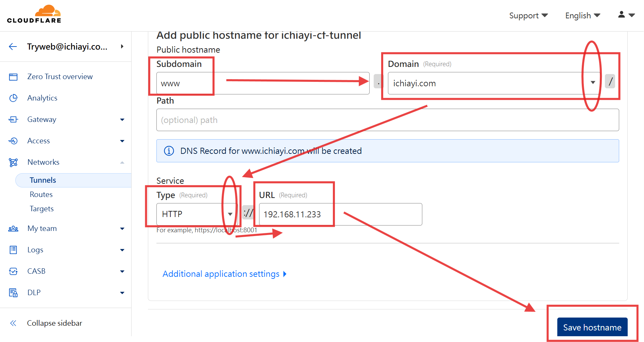Click the back arrow next to the account name
Viewport: 644px width, 342px height.
[x=13, y=47]
